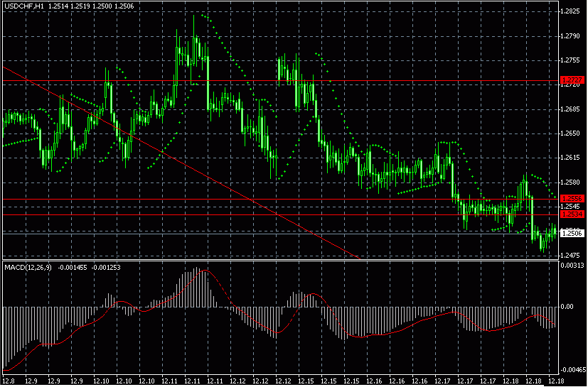Click the 0.00 MACD zero-level label
The width and height of the screenshot is (588, 387).
(x=567, y=307)
